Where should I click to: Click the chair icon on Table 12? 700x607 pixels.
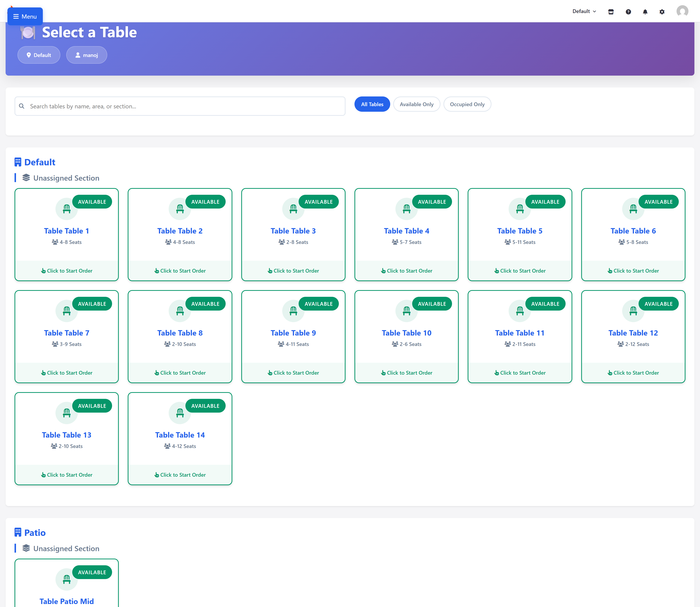(x=633, y=311)
